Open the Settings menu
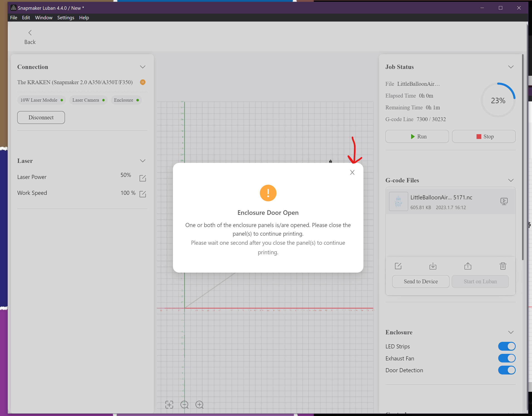Image resolution: width=532 pixels, height=416 pixels. [66, 17]
